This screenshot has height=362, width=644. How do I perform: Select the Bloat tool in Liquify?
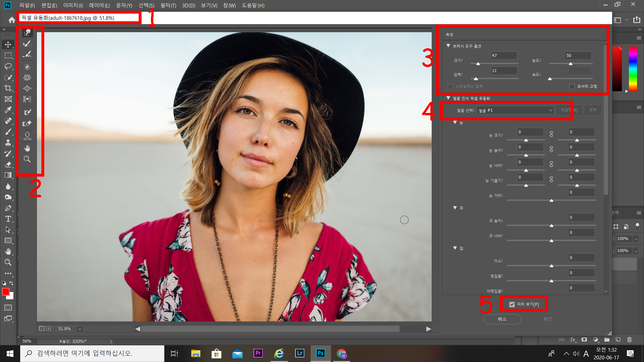(27, 88)
